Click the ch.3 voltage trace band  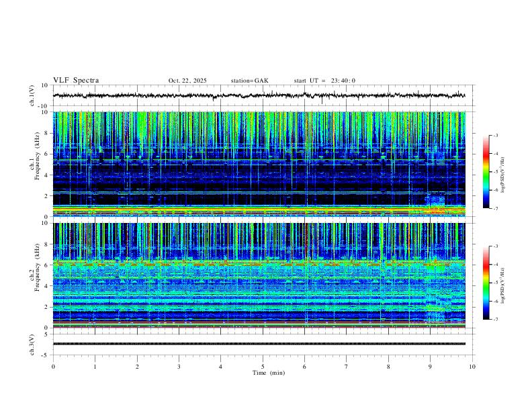259,344
